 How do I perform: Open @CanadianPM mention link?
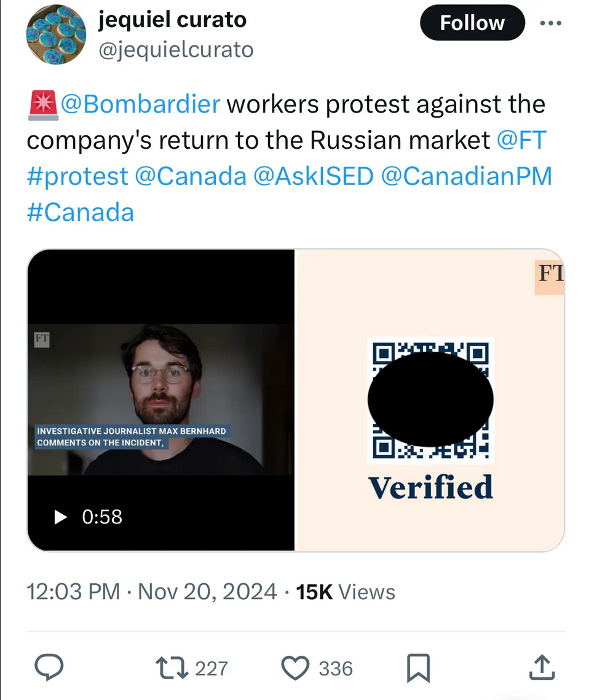click(466, 177)
